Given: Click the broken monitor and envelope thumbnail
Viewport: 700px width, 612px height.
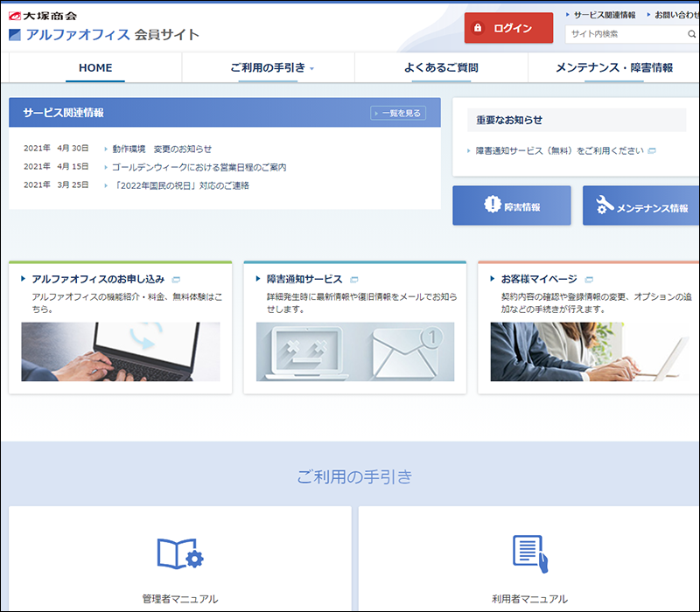Looking at the screenshot, I should [355, 351].
